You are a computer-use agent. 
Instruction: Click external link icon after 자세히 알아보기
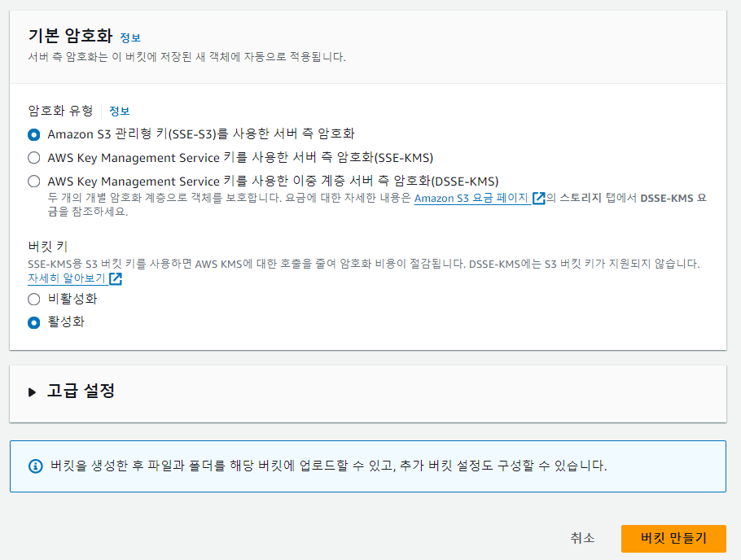pos(116,279)
